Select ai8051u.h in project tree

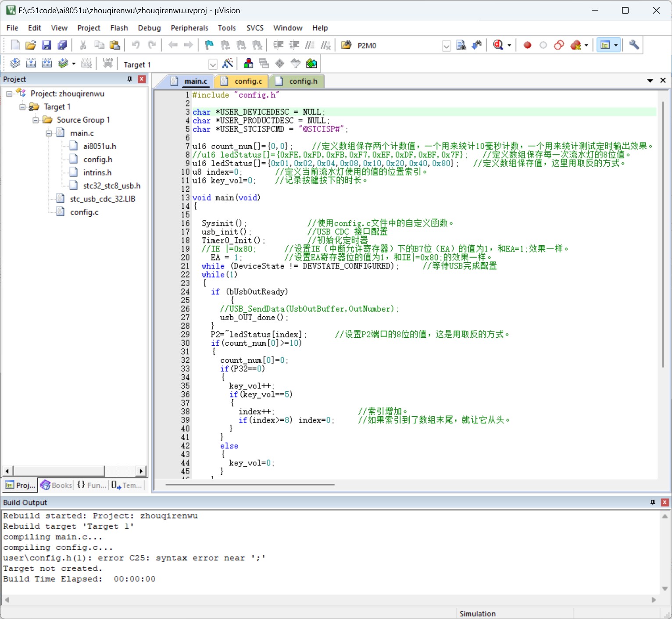click(x=100, y=147)
